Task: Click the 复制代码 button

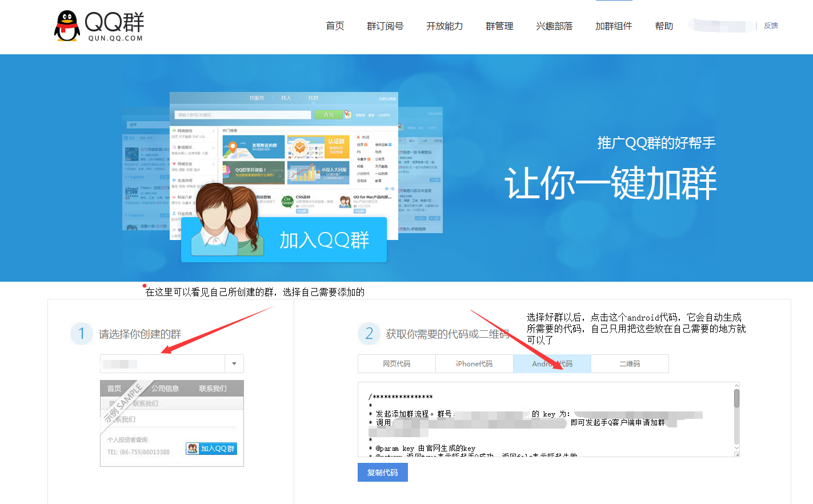Action: (383, 473)
